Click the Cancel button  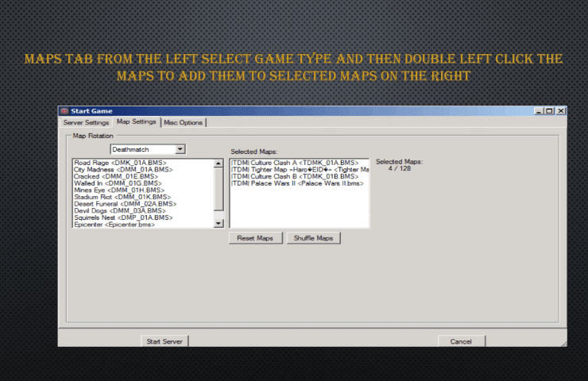point(461,341)
